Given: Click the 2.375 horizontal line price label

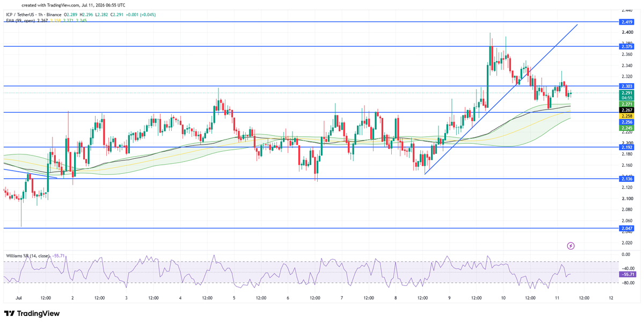Looking at the screenshot, I should point(626,47).
